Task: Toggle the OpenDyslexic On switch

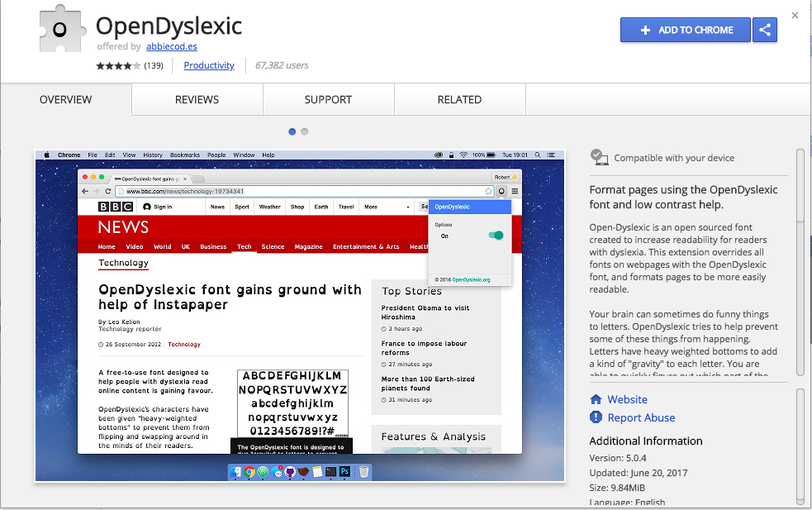Action: [496, 236]
